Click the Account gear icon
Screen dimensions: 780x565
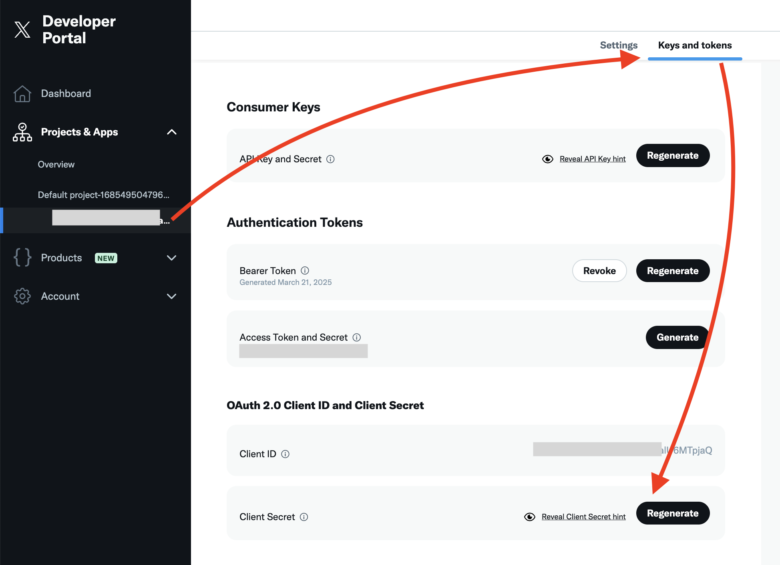[22, 296]
